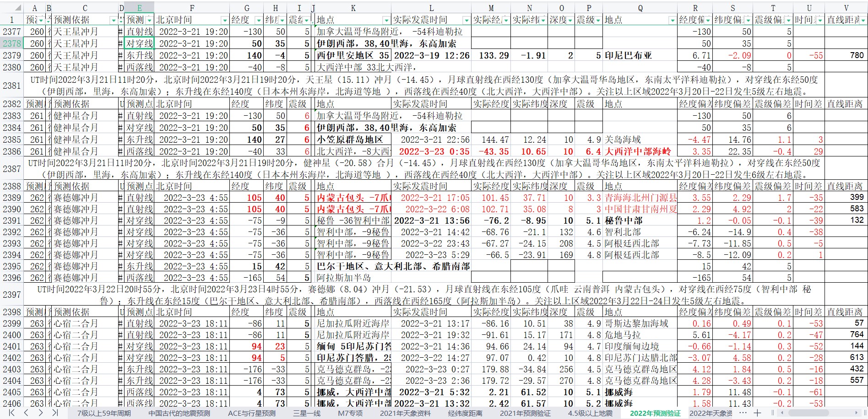Open filter dropdown for 预测依据 column
Screen dimensions: 868x419
pyautogui.click(x=113, y=20)
